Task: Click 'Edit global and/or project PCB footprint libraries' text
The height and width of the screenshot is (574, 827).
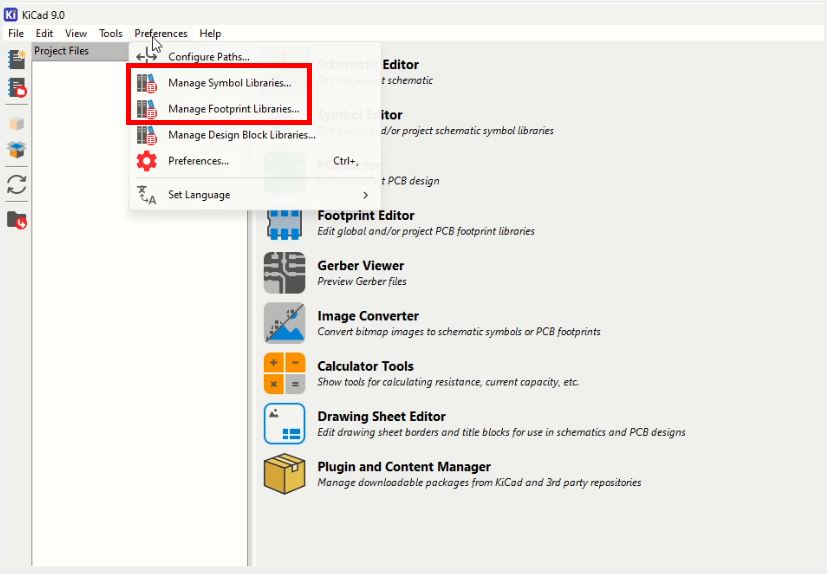Action: (426, 231)
